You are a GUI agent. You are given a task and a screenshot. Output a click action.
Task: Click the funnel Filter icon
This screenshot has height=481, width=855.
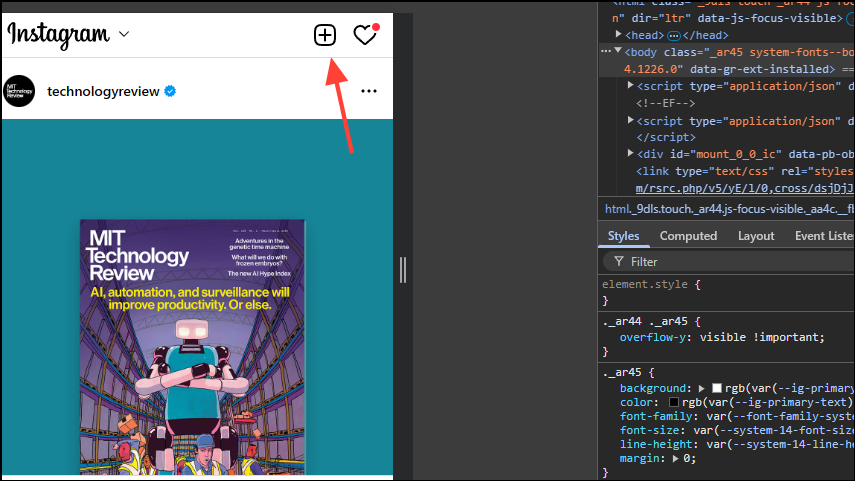click(619, 262)
